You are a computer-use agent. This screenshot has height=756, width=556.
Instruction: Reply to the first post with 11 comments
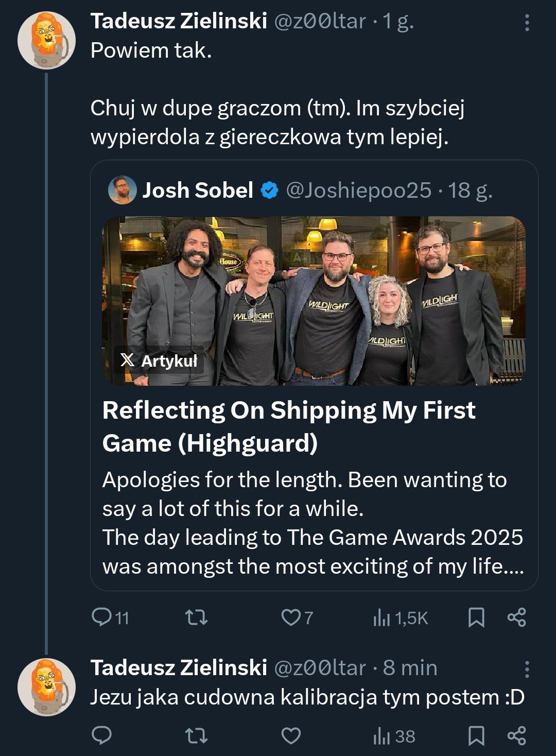[101, 617]
